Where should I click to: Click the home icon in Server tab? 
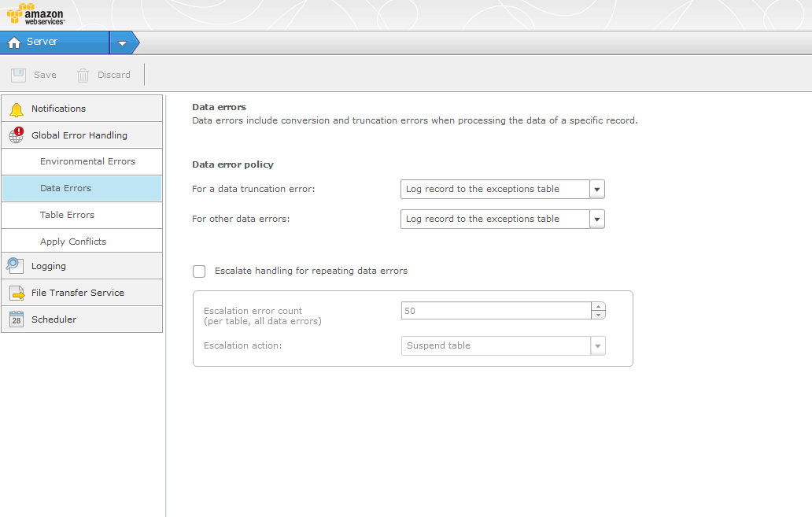pyautogui.click(x=14, y=42)
